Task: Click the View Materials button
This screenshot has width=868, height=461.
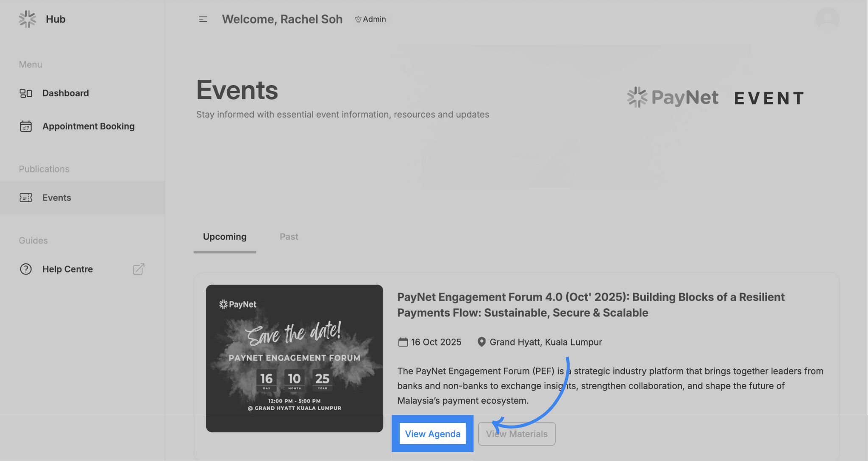Action: [516, 433]
